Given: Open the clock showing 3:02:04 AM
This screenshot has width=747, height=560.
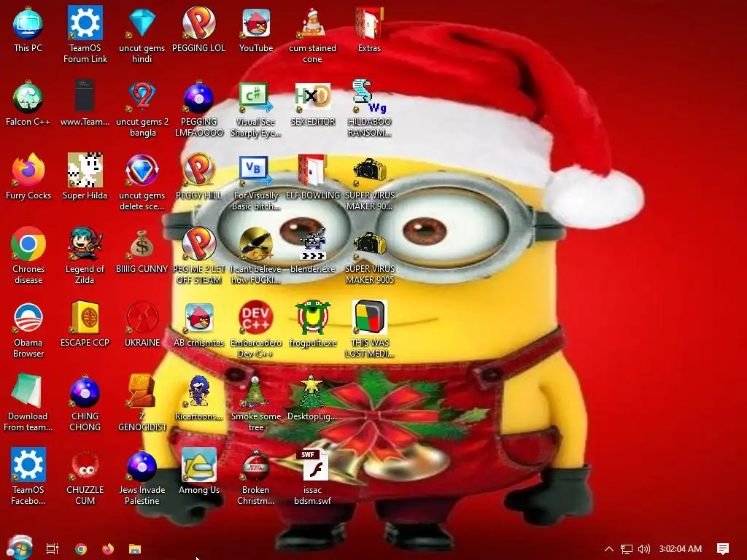Looking at the screenshot, I should coord(681,549).
